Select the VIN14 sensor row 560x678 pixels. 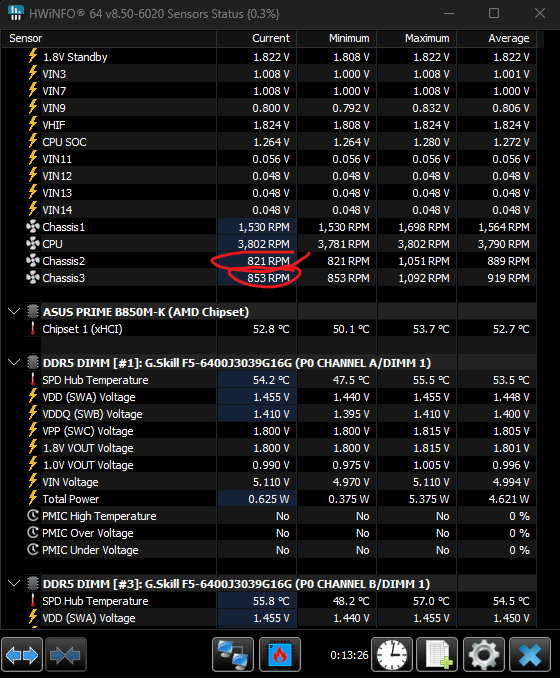pyautogui.click(x=280, y=210)
